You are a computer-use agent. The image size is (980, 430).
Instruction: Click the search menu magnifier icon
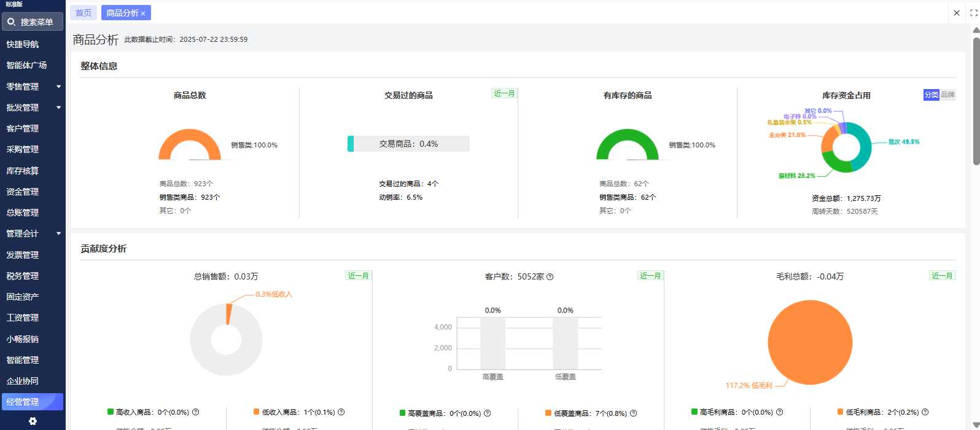[11, 22]
